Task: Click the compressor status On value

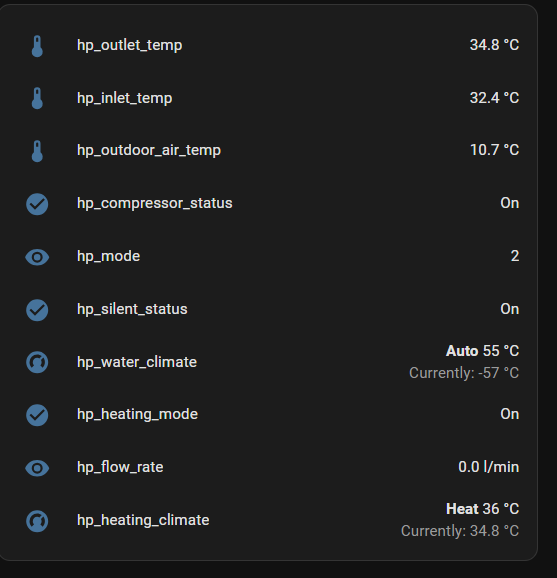Action: coord(509,203)
